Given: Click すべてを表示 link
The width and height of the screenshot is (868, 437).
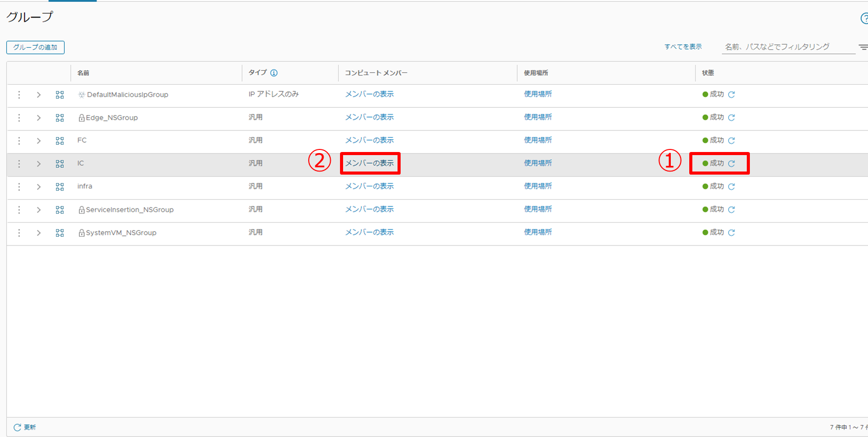Looking at the screenshot, I should coord(683,47).
